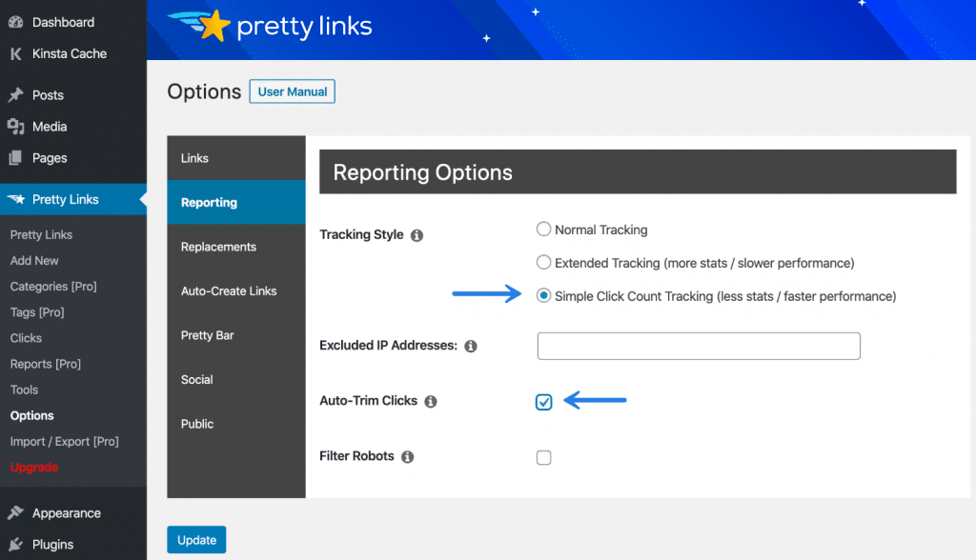Viewport: 976px width, 560px height.
Task: Show Excluded IP Addresses info icon
Action: pos(471,346)
